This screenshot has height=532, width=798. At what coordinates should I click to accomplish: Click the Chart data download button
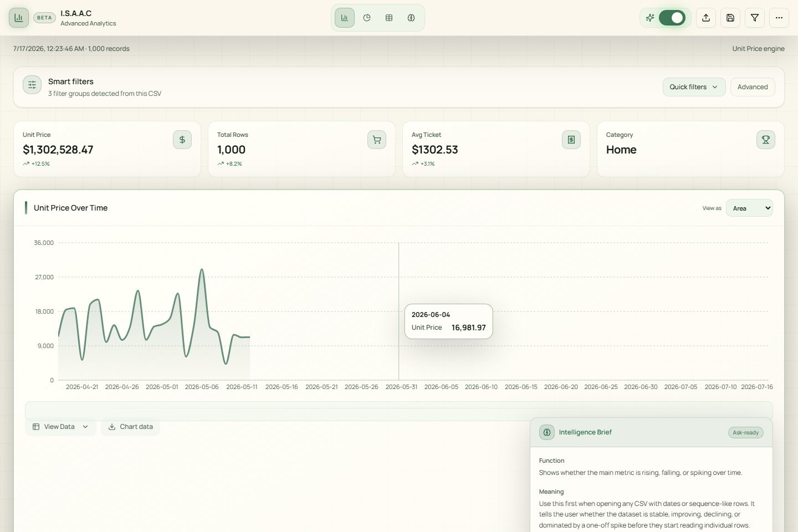tap(131, 427)
